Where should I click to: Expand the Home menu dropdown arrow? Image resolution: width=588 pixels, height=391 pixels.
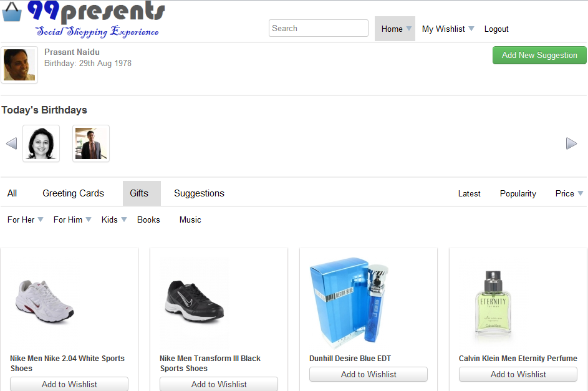click(409, 29)
